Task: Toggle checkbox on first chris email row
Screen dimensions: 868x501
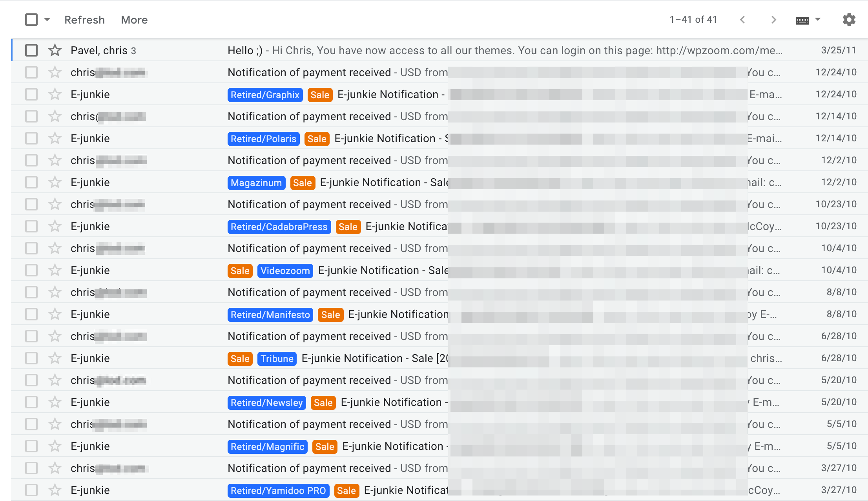Action: click(x=31, y=72)
